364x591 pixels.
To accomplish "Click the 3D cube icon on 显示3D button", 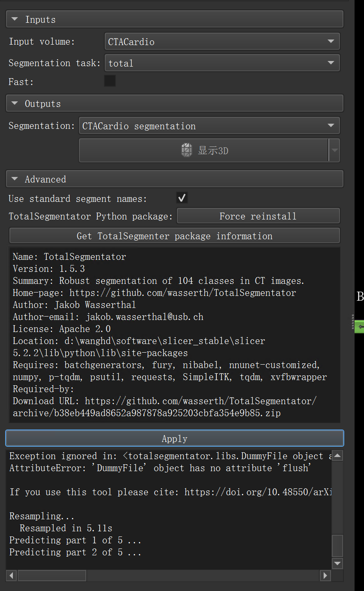I will pyautogui.click(x=186, y=150).
